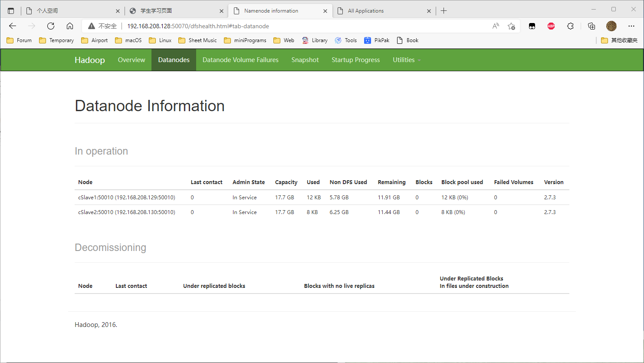Click the back navigation arrow
Screen dimensions: 644x363
pos(13,26)
